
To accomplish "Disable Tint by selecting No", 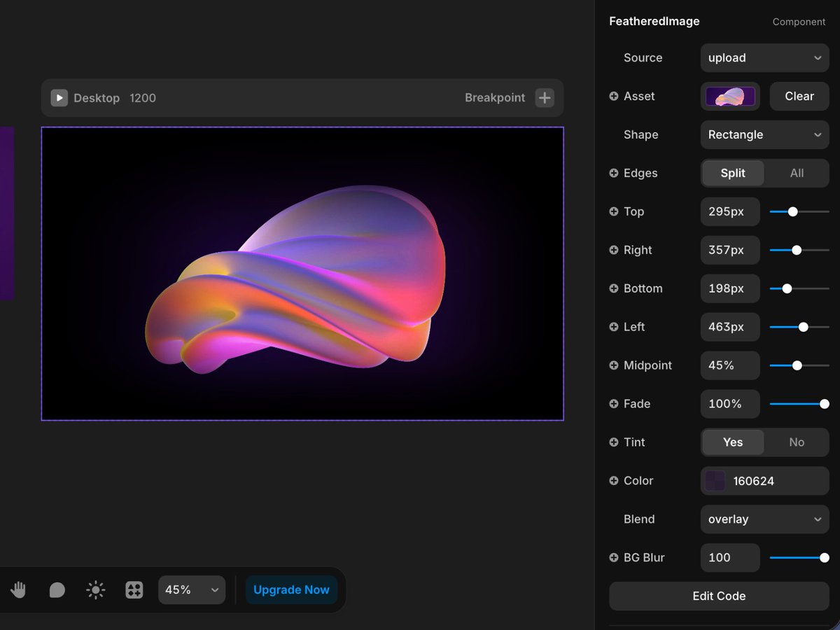I will 797,442.
